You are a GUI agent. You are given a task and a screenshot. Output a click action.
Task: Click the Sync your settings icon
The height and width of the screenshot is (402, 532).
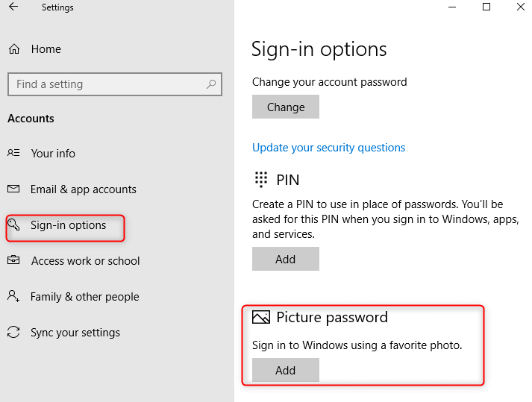tap(13, 333)
